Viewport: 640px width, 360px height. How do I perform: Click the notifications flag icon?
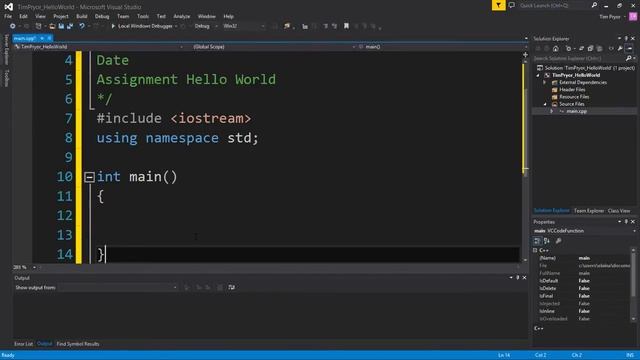click(498, 5)
